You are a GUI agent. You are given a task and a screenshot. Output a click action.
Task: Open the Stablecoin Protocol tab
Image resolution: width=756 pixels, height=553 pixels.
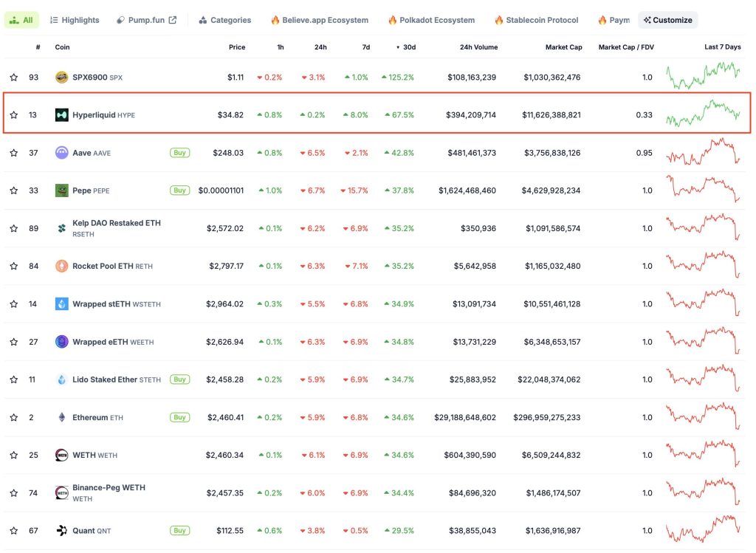click(x=537, y=20)
